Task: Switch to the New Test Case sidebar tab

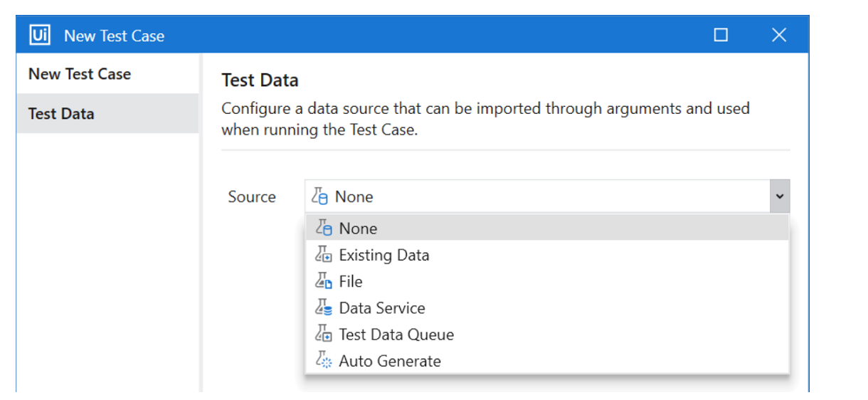Action: click(x=80, y=74)
